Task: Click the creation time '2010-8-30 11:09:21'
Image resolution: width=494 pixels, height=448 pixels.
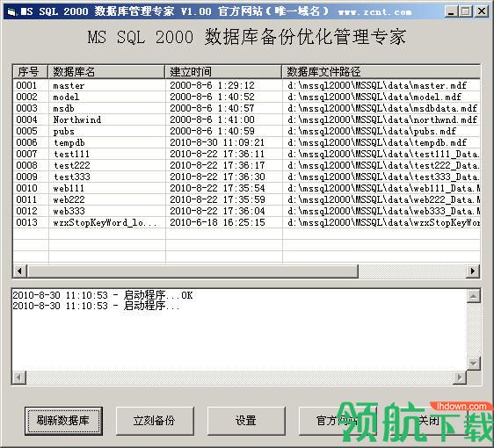Action: point(217,142)
